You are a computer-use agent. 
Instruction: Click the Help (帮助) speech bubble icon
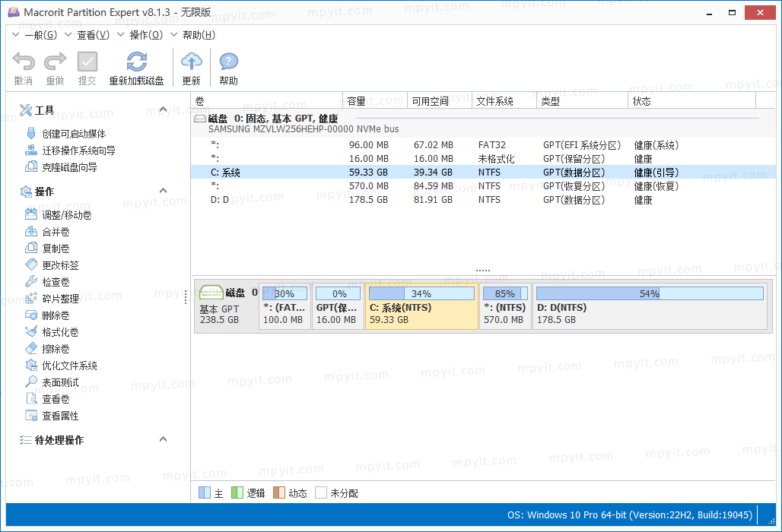click(228, 62)
